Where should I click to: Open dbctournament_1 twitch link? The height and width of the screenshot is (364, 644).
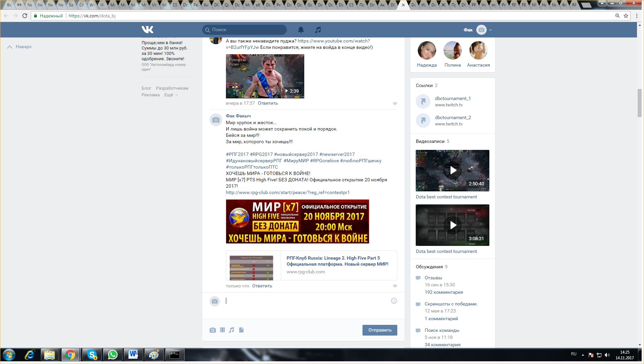coord(453,98)
